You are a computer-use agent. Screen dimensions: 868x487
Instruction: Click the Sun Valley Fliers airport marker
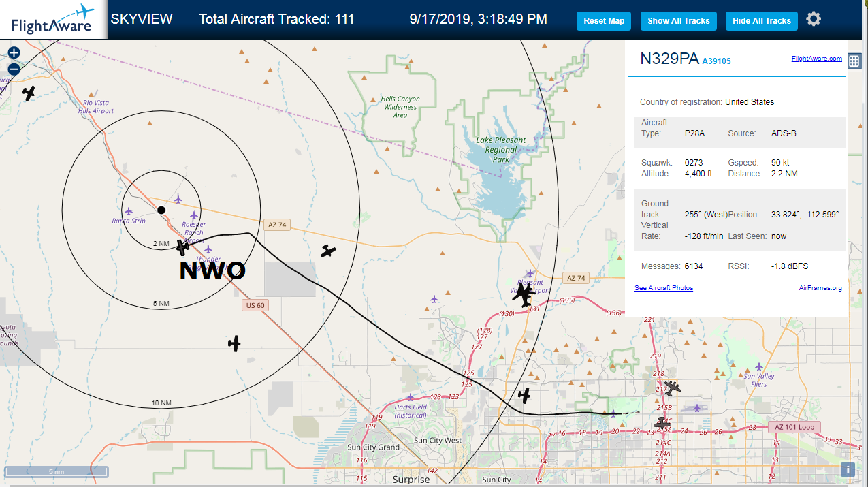[x=759, y=366]
